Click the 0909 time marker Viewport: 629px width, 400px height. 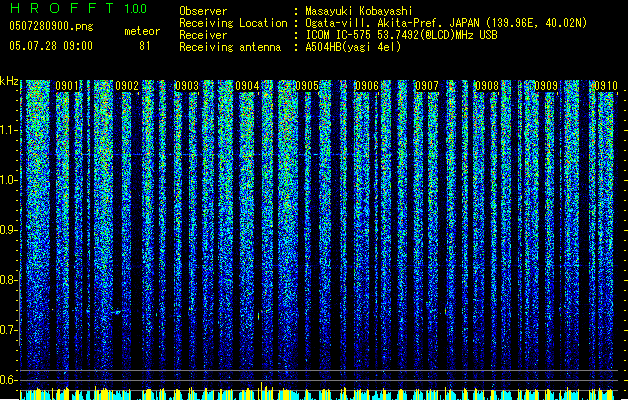(x=546, y=86)
